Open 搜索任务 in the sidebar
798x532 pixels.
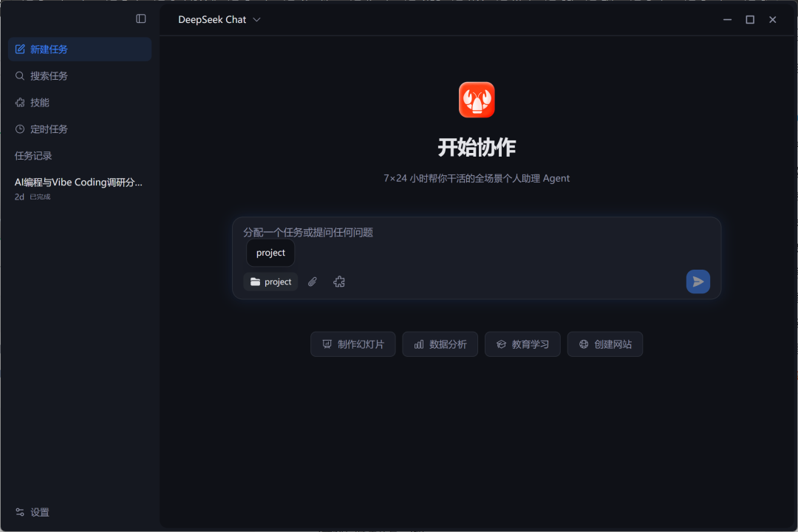80,76
